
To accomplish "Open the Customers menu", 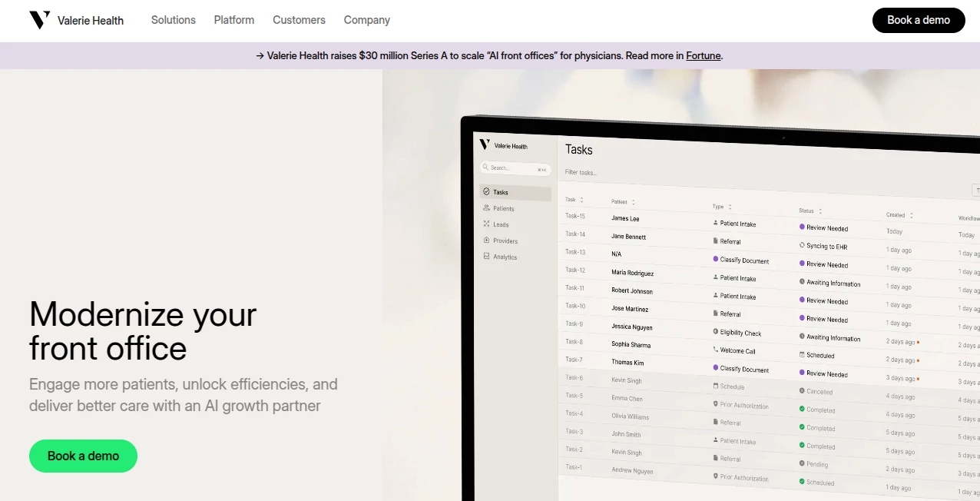I will [299, 20].
